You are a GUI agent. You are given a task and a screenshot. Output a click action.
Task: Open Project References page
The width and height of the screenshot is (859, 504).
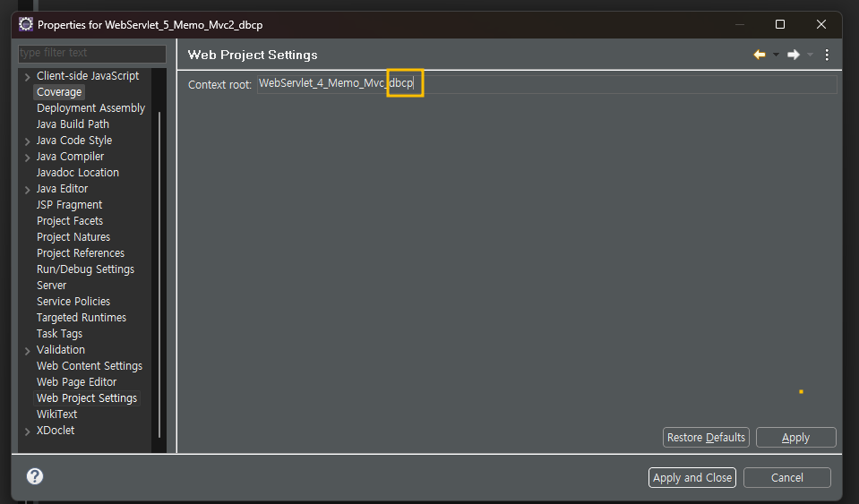coord(81,252)
